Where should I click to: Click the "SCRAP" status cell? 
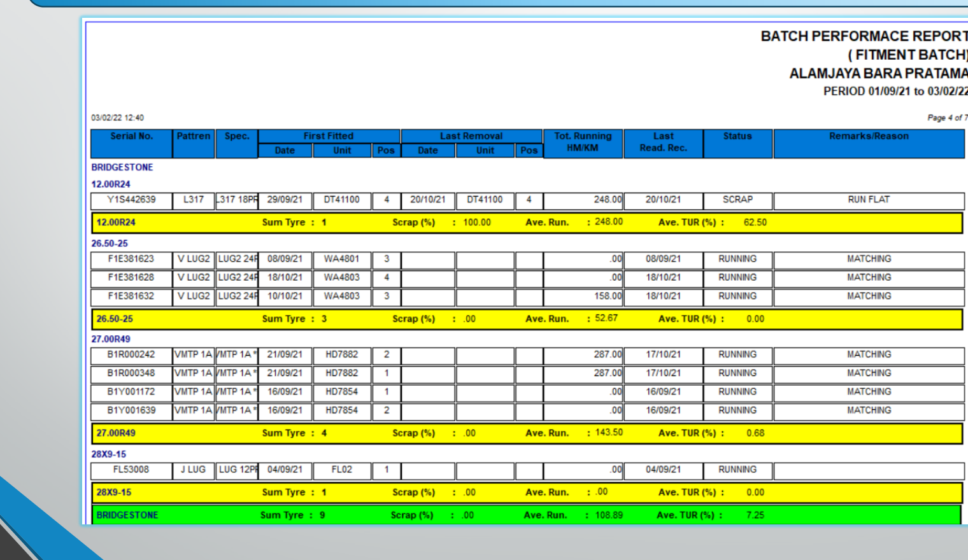click(737, 200)
